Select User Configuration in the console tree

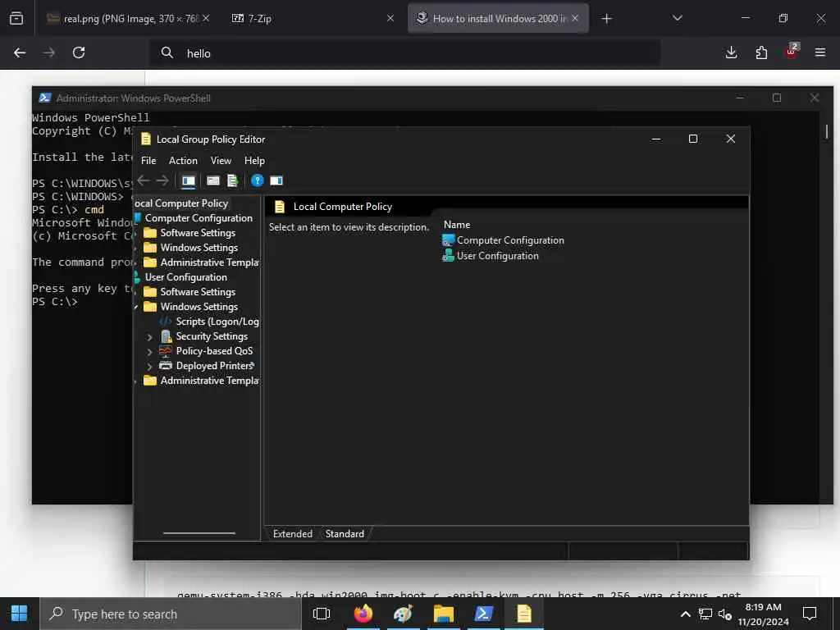[186, 277]
